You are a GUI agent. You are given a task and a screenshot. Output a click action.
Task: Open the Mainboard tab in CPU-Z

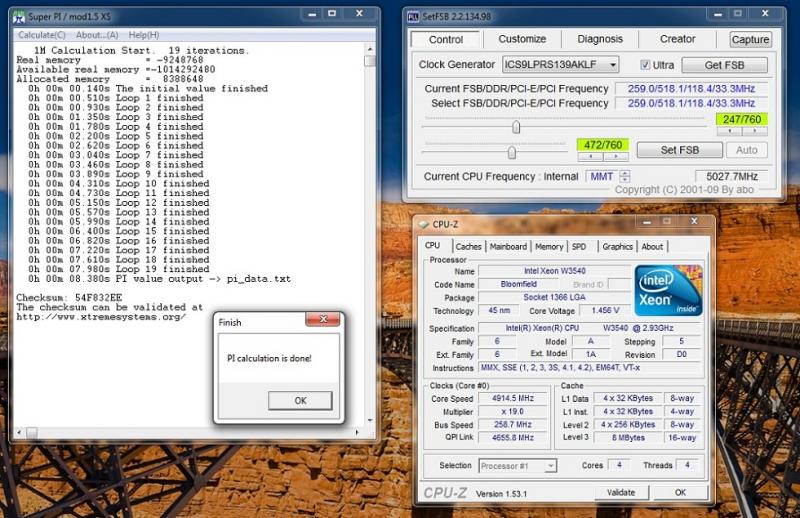(x=508, y=246)
